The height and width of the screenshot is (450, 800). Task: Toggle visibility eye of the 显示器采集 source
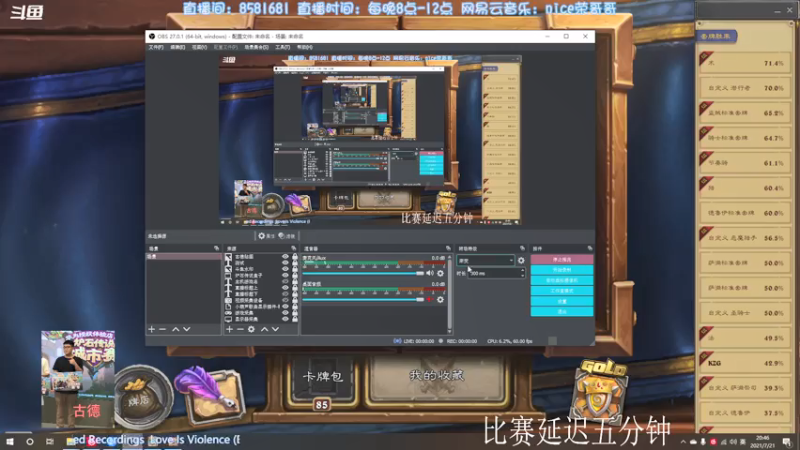click(285, 319)
